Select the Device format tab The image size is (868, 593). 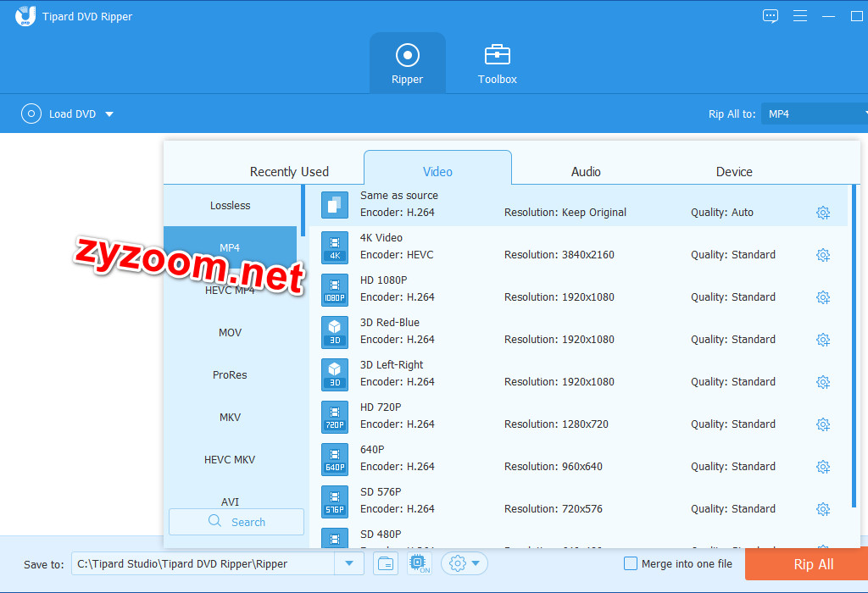(734, 171)
